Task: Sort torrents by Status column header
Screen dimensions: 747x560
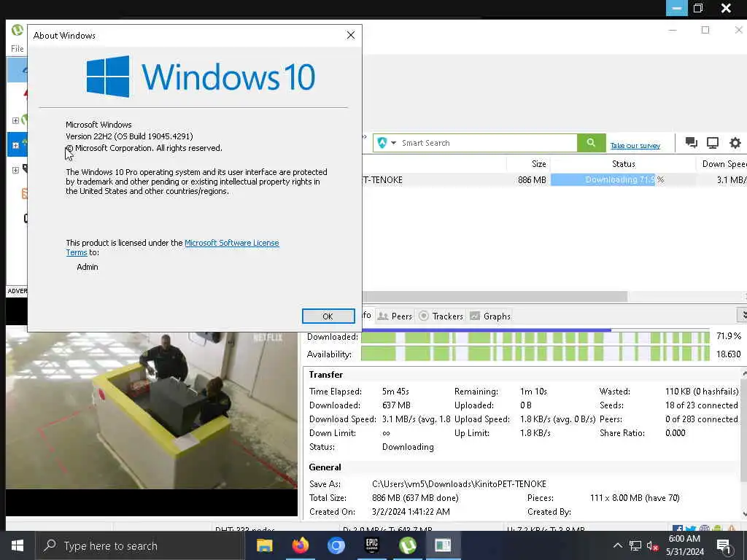Action: (623, 164)
